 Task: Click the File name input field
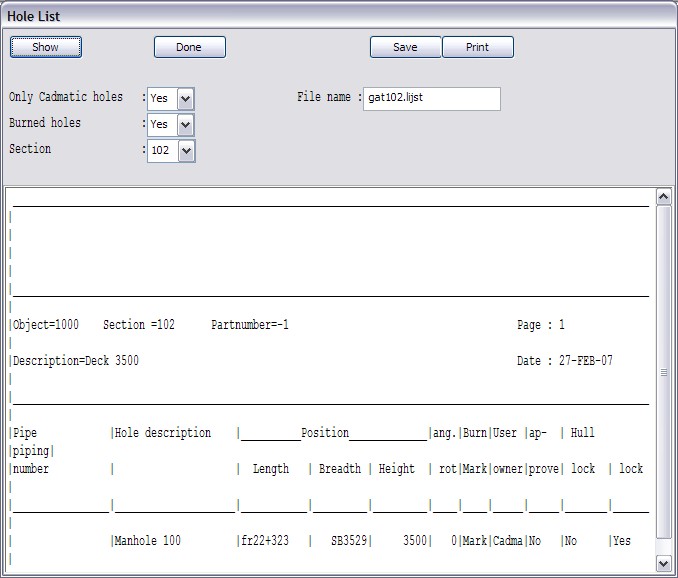(x=431, y=99)
